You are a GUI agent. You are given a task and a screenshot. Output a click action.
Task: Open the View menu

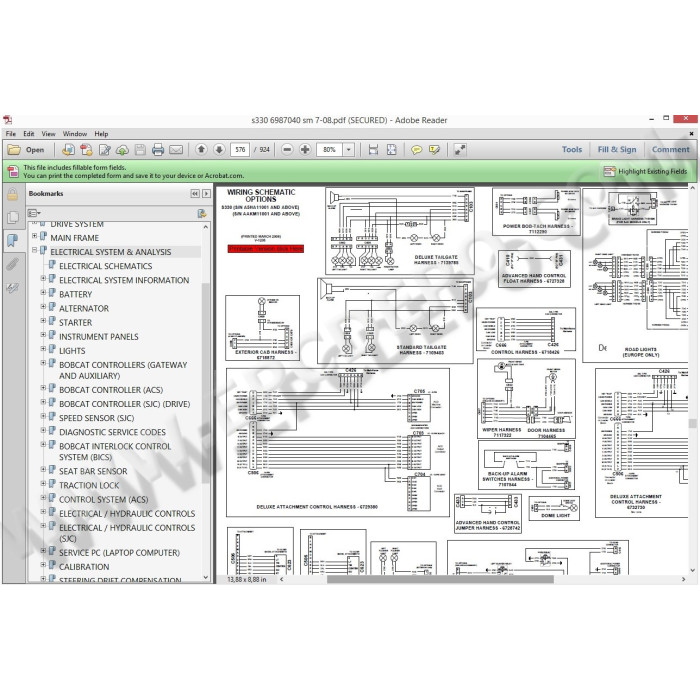coord(48,133)
